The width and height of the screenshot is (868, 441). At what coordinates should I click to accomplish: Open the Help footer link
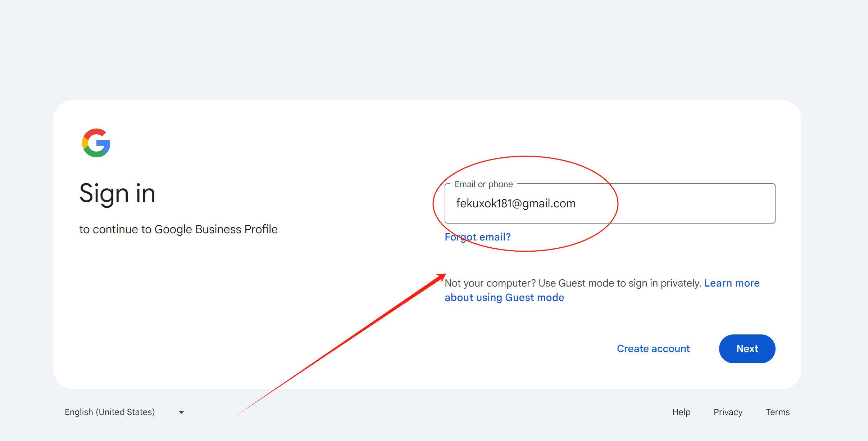click(681, 412)
